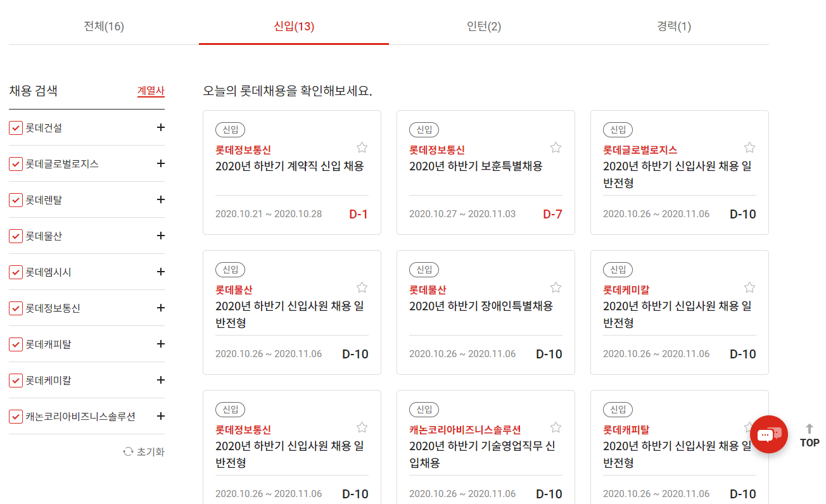Click the D-7 deadline label
Screen dimensions: 826x504
552,214
